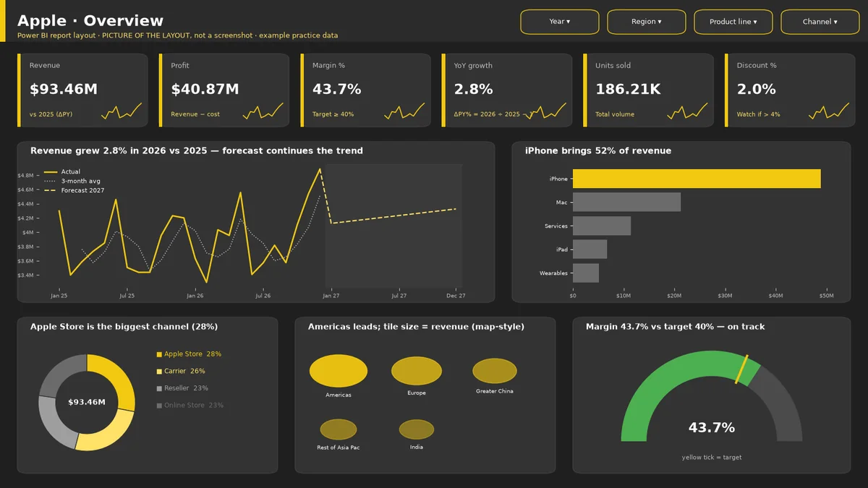Click the iPhone brings 52% chart title
The width and height of the screenshot is (868, 488).
[598, 151]
